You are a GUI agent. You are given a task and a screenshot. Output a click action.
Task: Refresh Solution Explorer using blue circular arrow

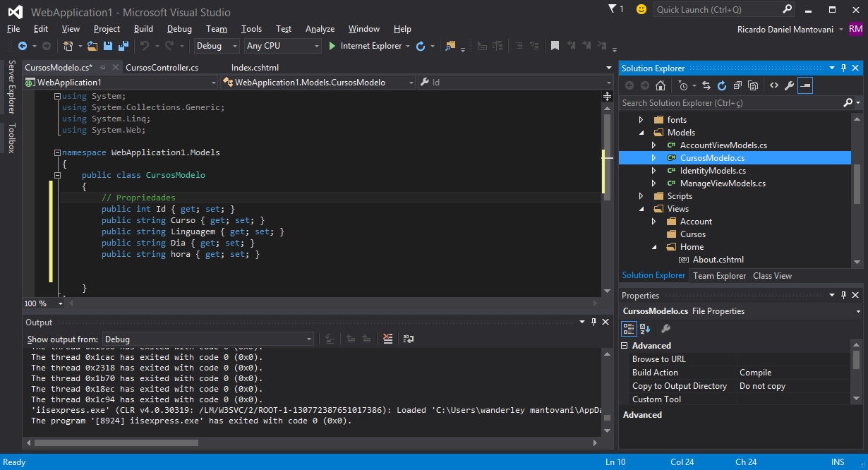click(x=721, y=85)
